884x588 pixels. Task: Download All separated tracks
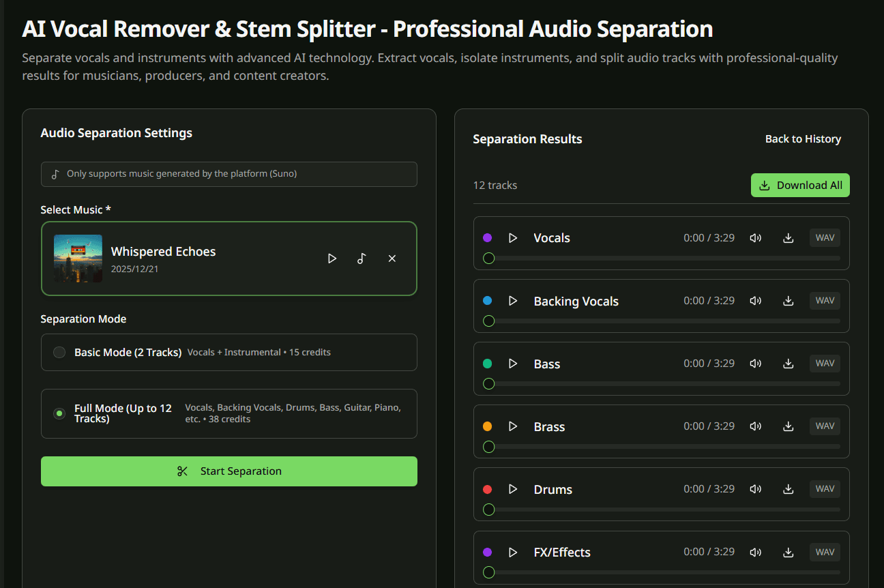[x=800, y=186]
